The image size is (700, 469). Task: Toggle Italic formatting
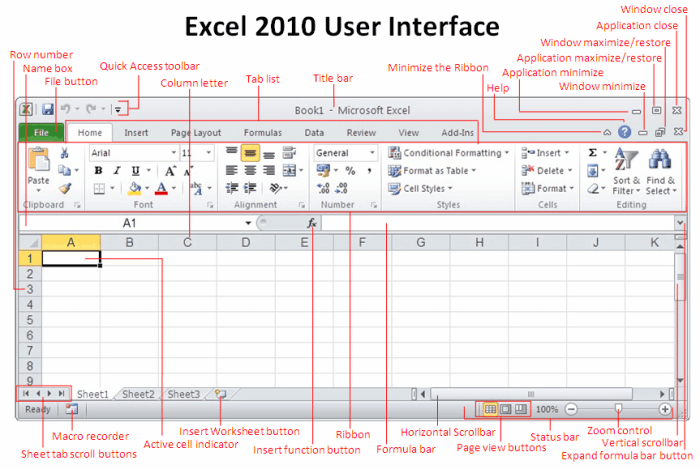point(117,170)
